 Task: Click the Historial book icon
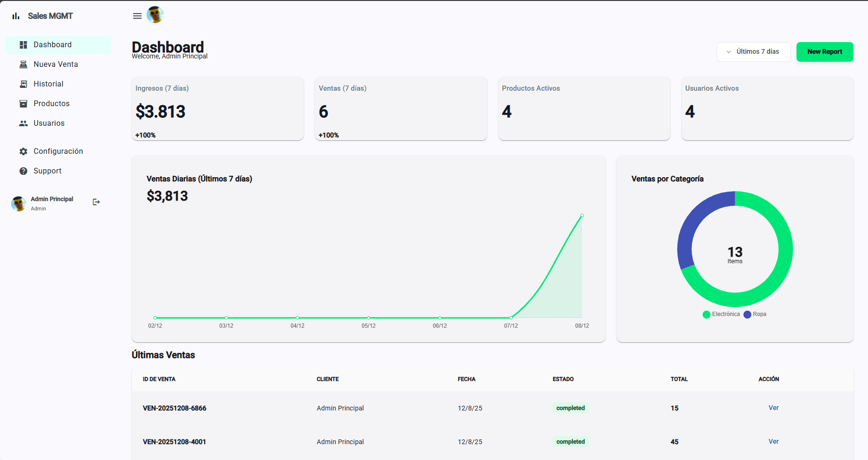pos(23,84)
